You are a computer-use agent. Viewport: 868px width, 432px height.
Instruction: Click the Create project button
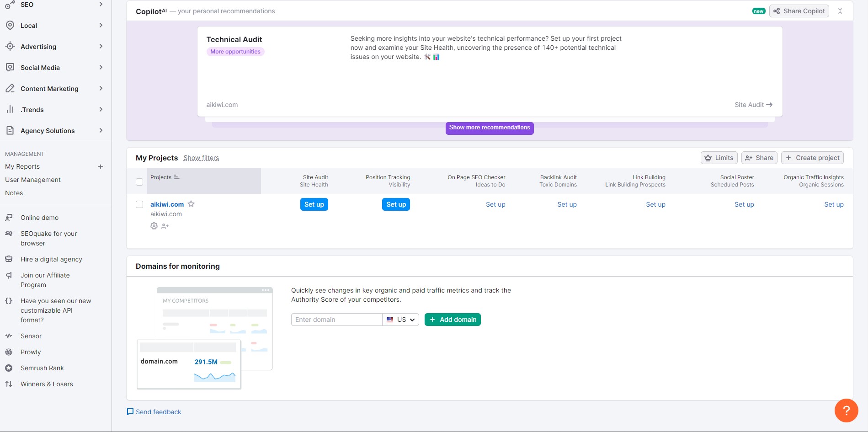coord(812,158)
